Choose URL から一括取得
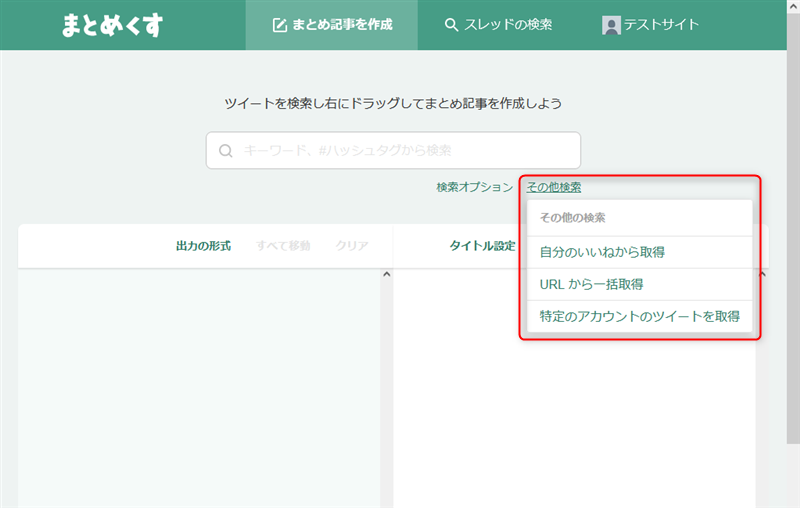 coord(640,285)
